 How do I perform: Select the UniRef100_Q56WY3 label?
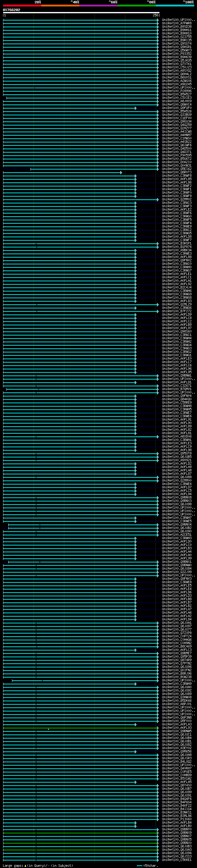click(176, 50)
